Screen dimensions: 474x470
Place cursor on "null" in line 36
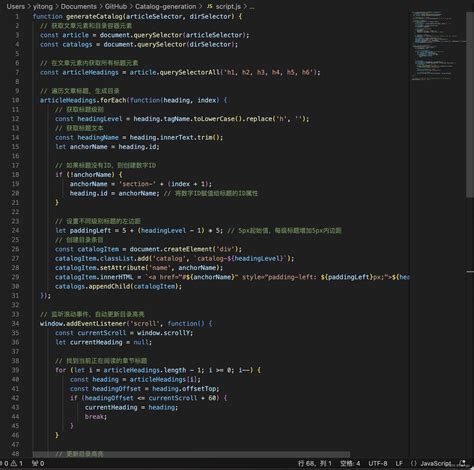(141, 342)
